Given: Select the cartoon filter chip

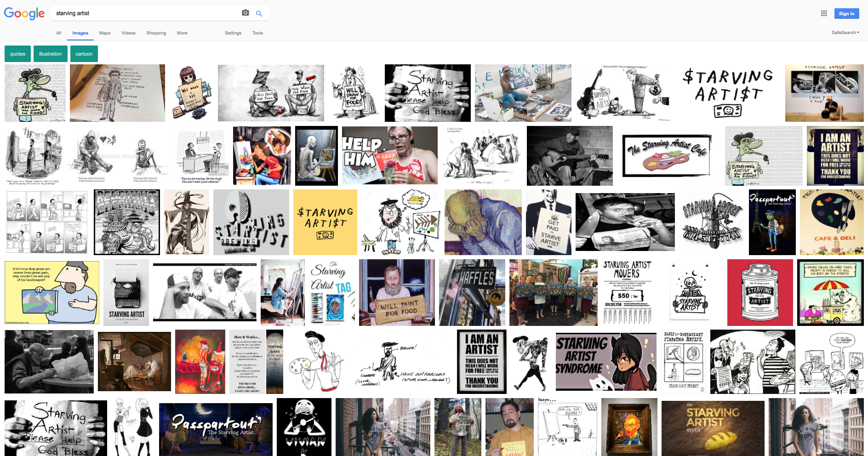Looking at the screenshot, I should 84,54.
